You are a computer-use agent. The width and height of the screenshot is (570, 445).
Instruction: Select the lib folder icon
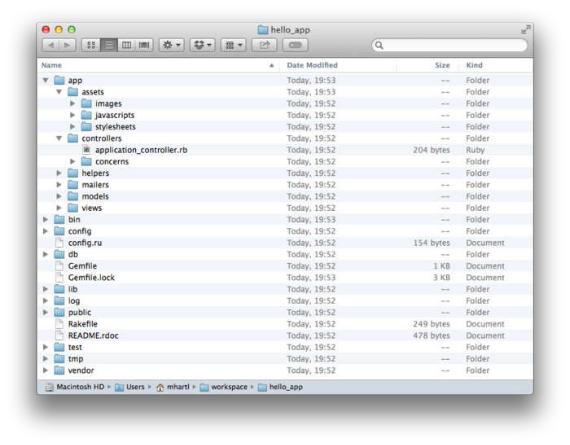[x=59, y=289]
